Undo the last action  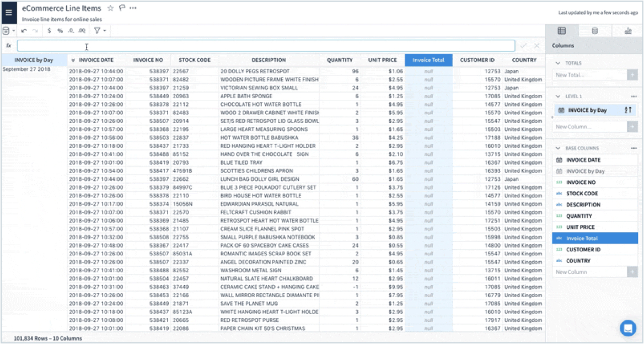(24, 31)
